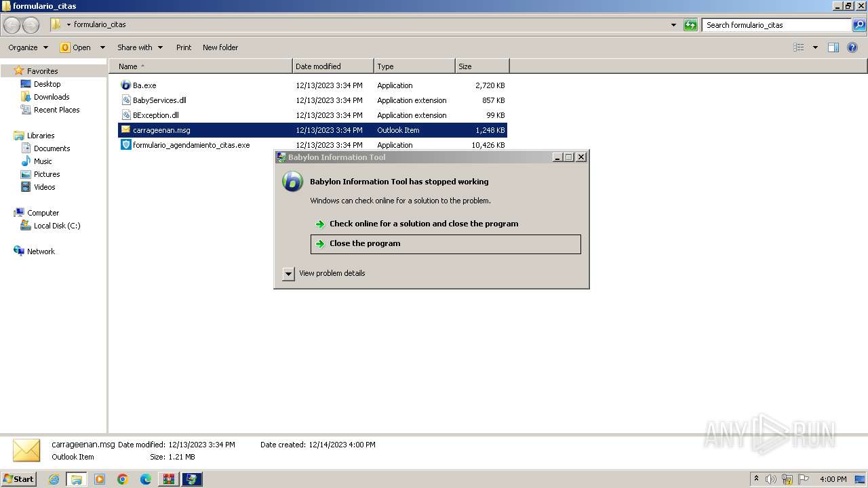Select Network in navigation pane
The image size is (868, 488).
point(41,251)
